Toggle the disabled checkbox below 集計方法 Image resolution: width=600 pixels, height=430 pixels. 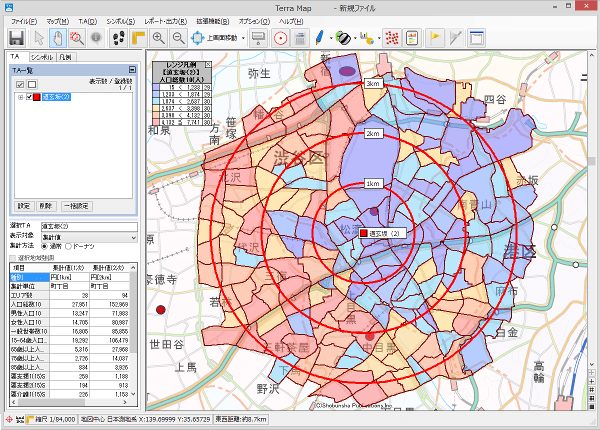[12, 257]
